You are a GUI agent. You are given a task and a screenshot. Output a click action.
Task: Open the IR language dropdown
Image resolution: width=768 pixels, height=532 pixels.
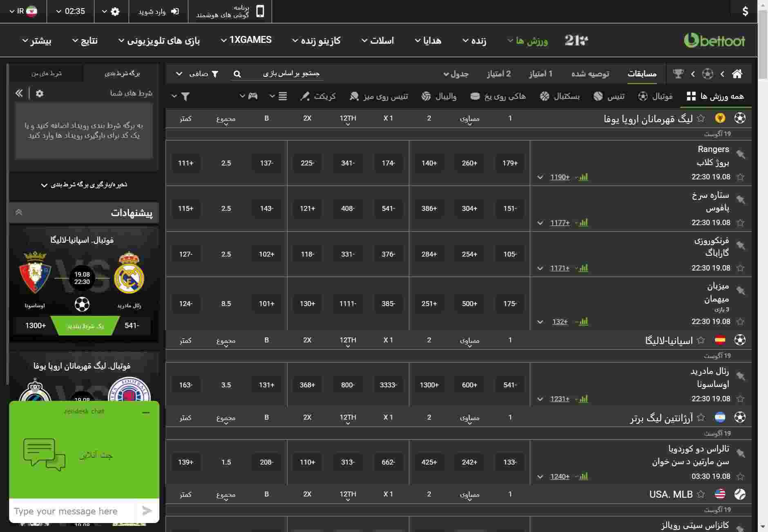pyautogui.click(x=23, y=11)
